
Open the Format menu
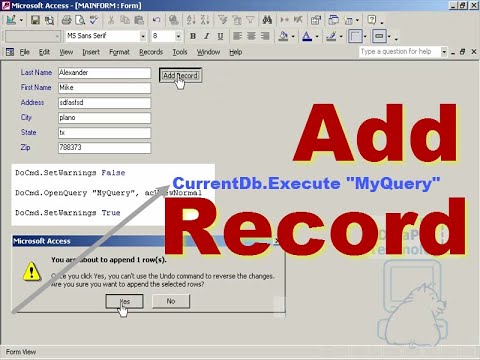[x=119, y=52]
